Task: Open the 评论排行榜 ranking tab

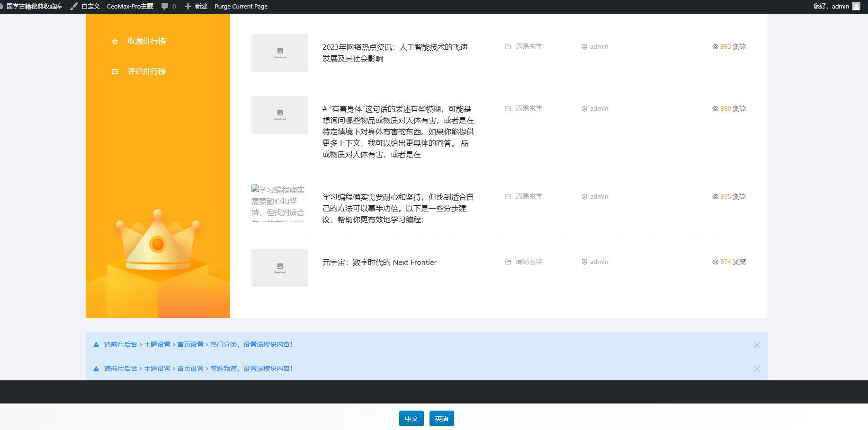Action: (147, 71)
